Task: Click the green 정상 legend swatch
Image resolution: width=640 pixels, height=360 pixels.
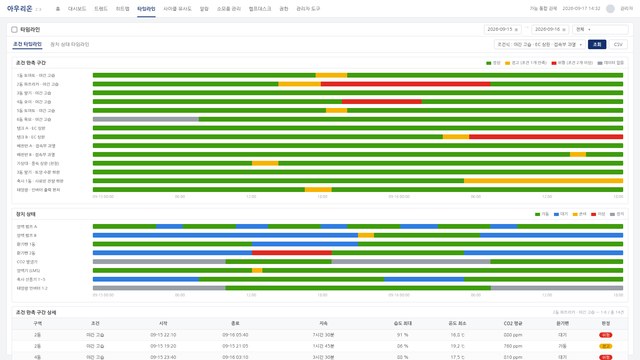Action: coord(489,63)
